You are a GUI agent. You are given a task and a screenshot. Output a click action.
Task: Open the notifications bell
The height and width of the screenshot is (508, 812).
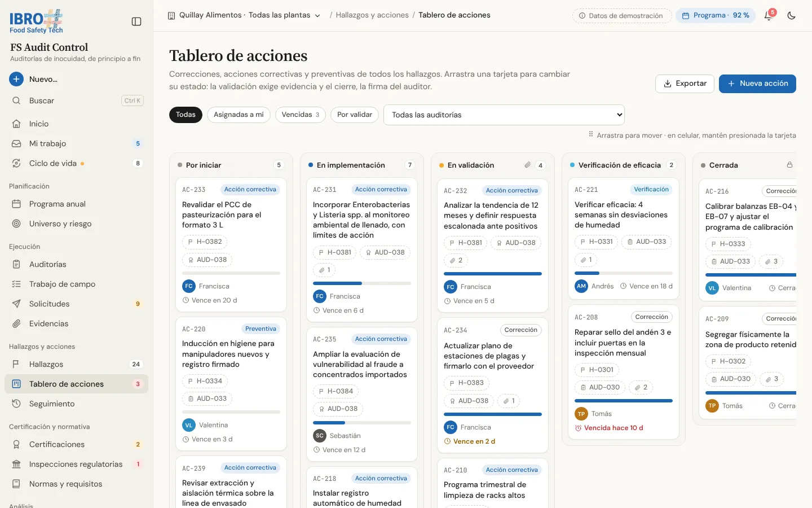[x=768, y=16]
